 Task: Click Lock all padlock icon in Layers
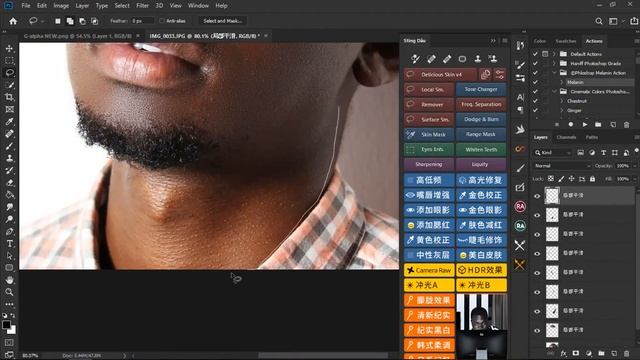pos(592,179)
